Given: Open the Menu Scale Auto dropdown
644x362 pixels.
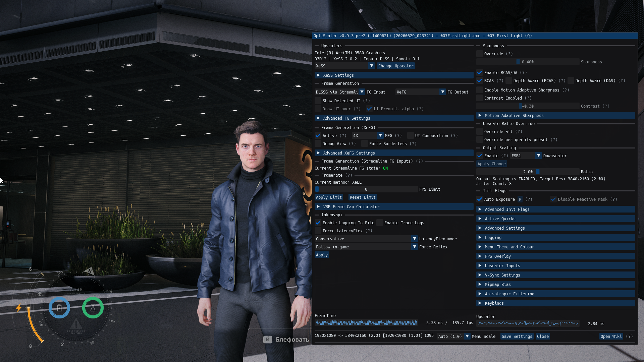Looking at the screenshot, I should [x=453, y=337].
